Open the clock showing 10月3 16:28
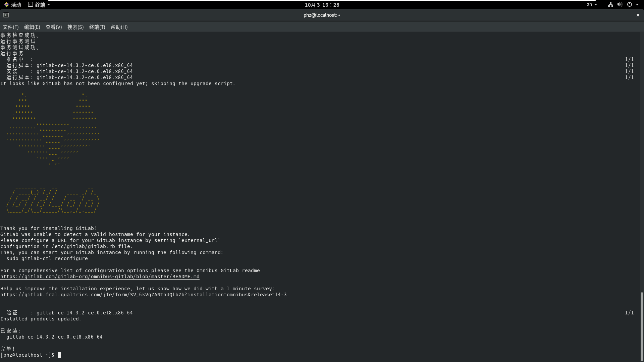The image size is (644, 362). click(322, 5)
